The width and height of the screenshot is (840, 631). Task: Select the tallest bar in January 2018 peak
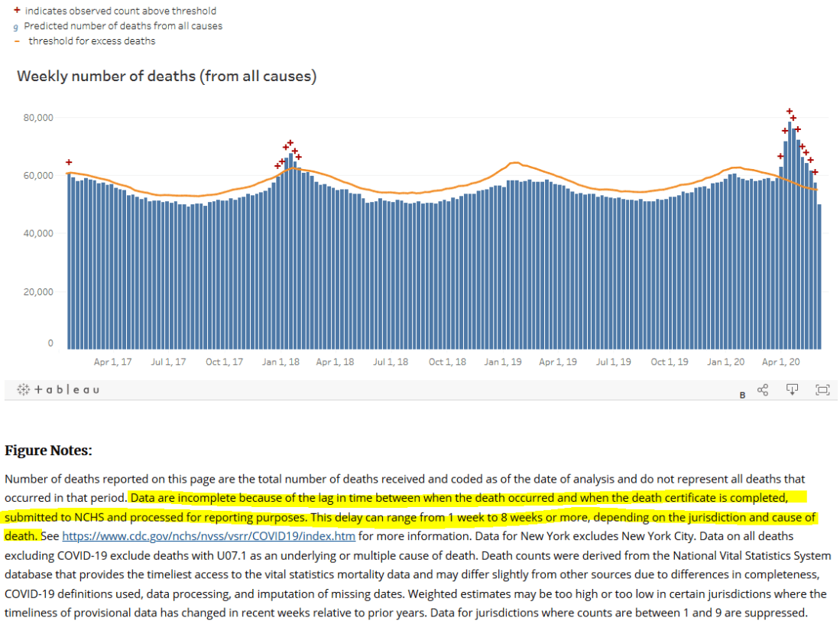pos(291,251)
